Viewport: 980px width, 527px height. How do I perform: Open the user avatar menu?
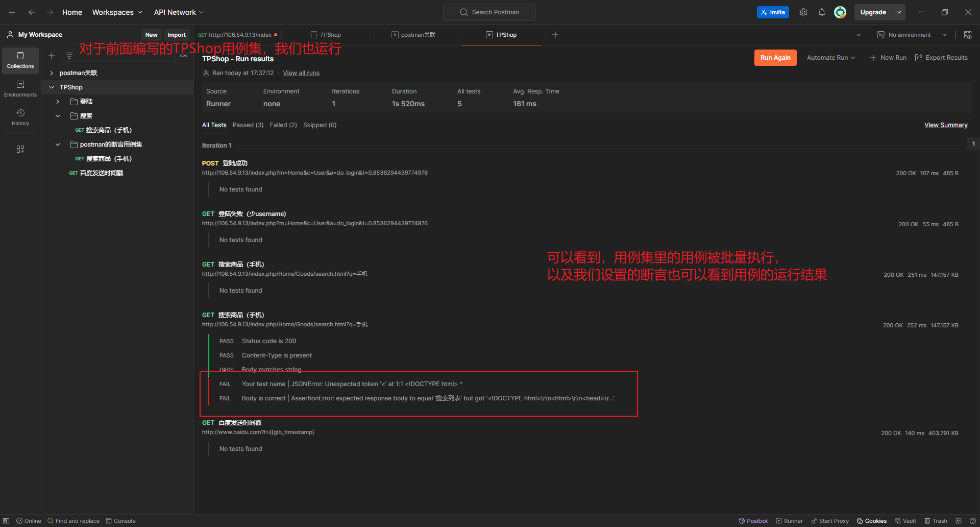[x=840, y=12]
